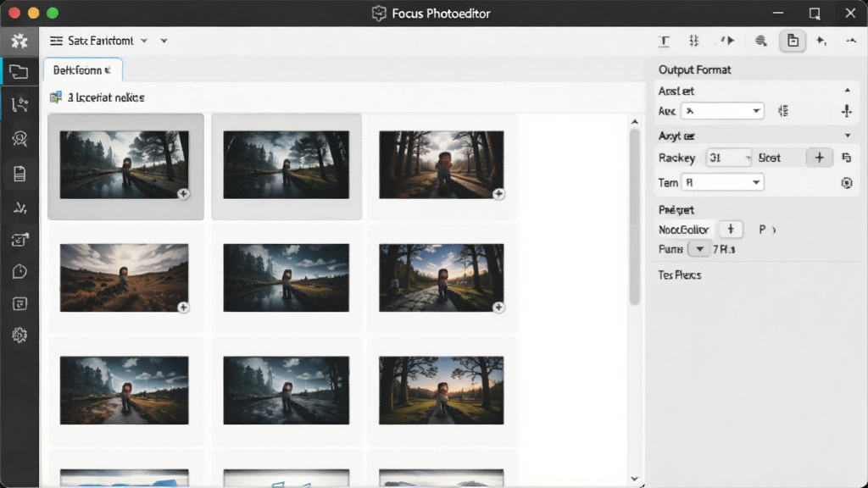Select the bottom-left lake forest thumbnail

point(124,391)
